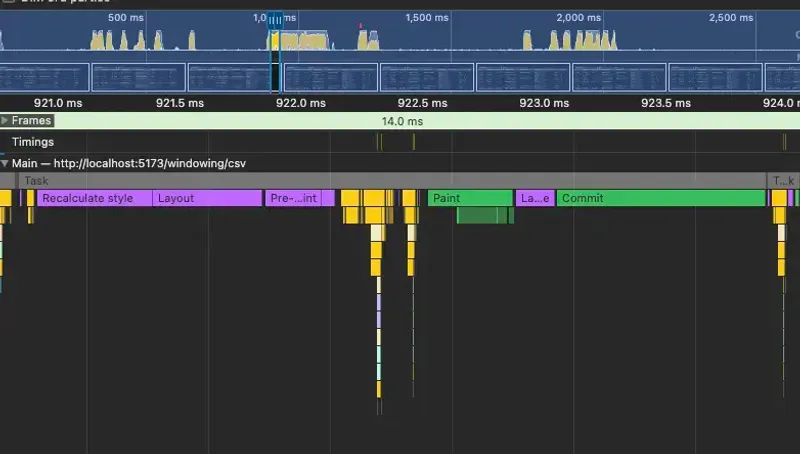Select the purple Layout event block

pos(206,198)
